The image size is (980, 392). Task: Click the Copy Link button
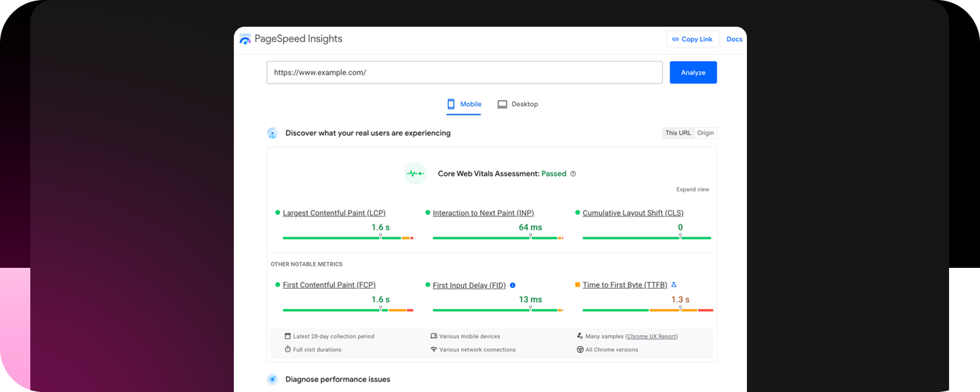[x=692, y=39]
